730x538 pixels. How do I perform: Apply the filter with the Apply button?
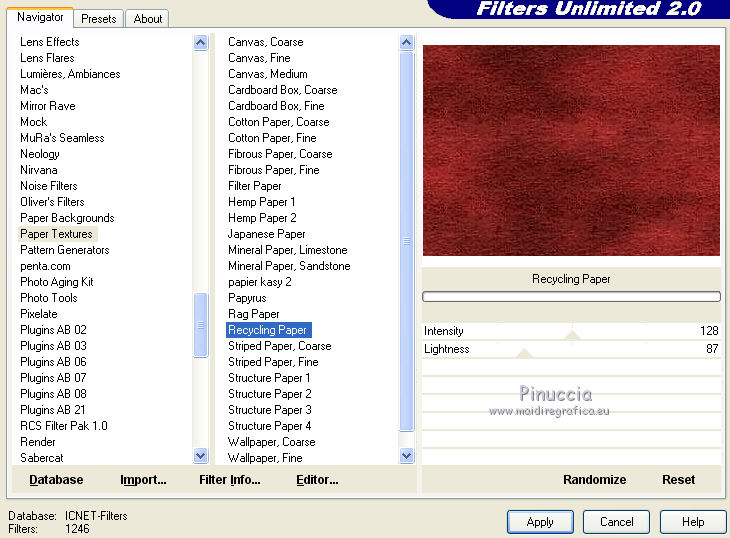540,522
